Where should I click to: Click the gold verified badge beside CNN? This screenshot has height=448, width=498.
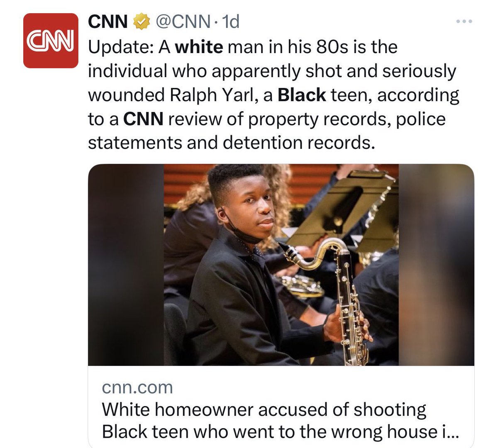coord(141,22)
